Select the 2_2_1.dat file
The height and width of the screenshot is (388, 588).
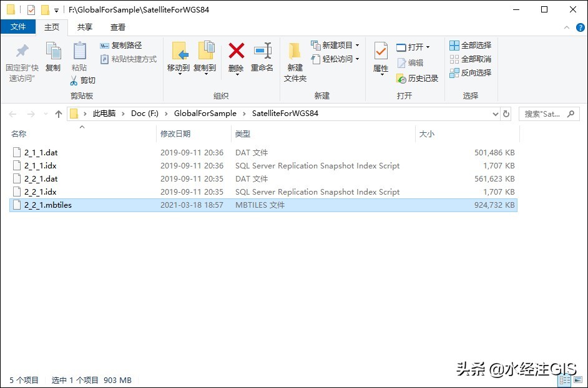(x=41, y=178)
